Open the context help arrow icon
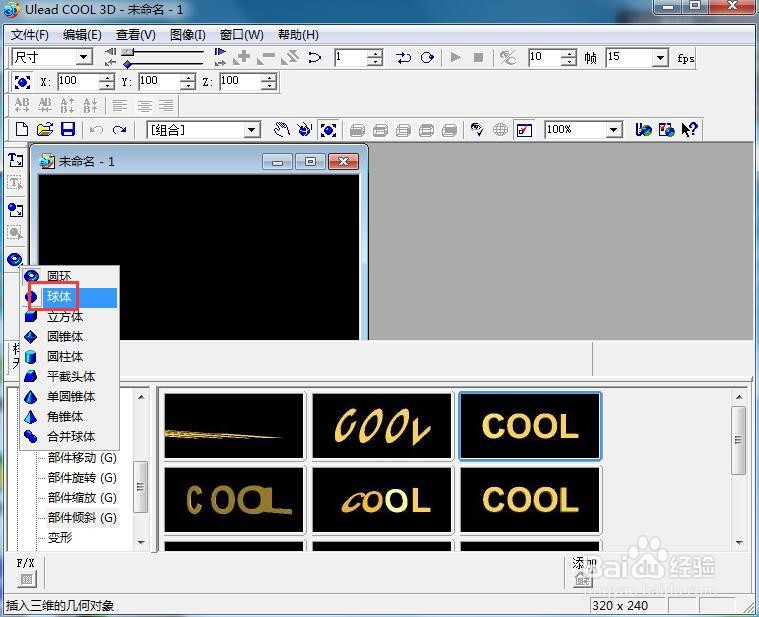 689,130
